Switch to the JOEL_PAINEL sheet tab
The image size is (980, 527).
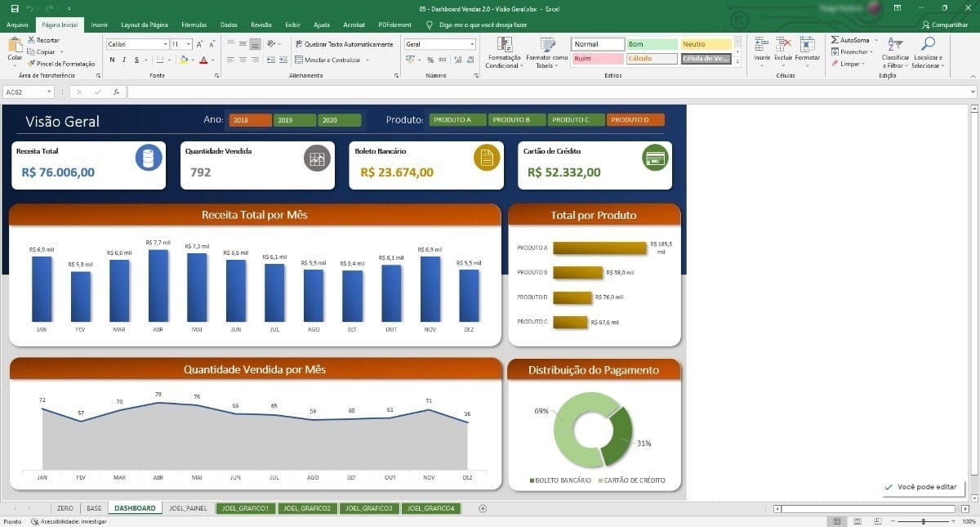188,508
